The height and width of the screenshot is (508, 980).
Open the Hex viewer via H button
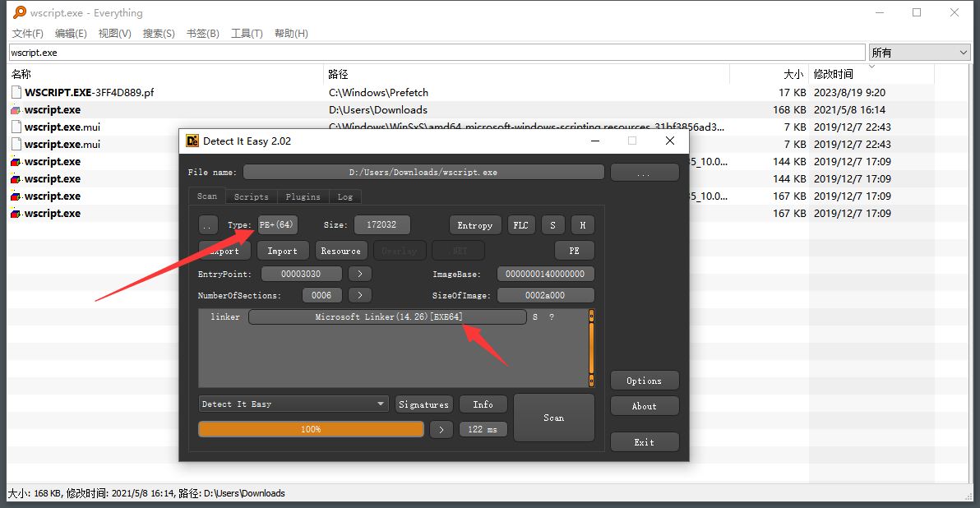(x=582, y=224)
